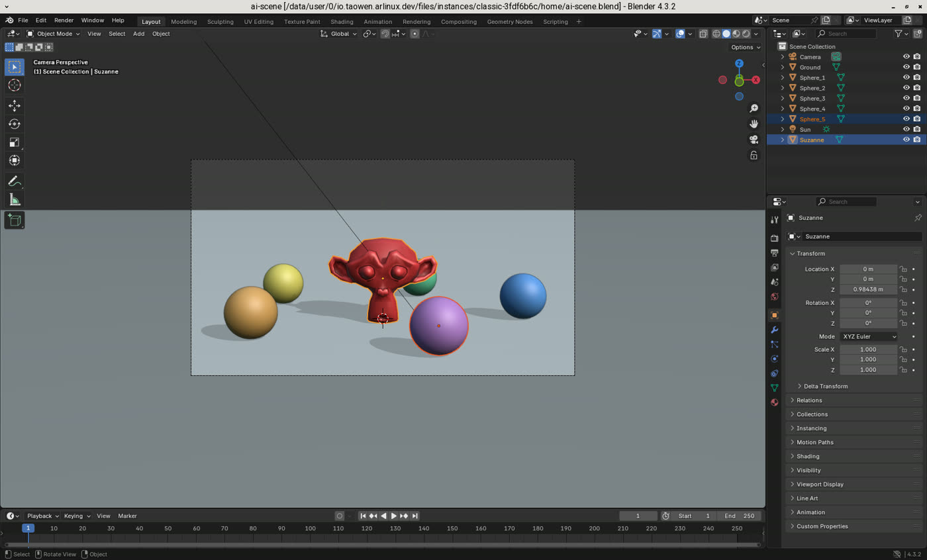927x560 pixels.
Task: Open the Render menu
Action: (64, 21)
